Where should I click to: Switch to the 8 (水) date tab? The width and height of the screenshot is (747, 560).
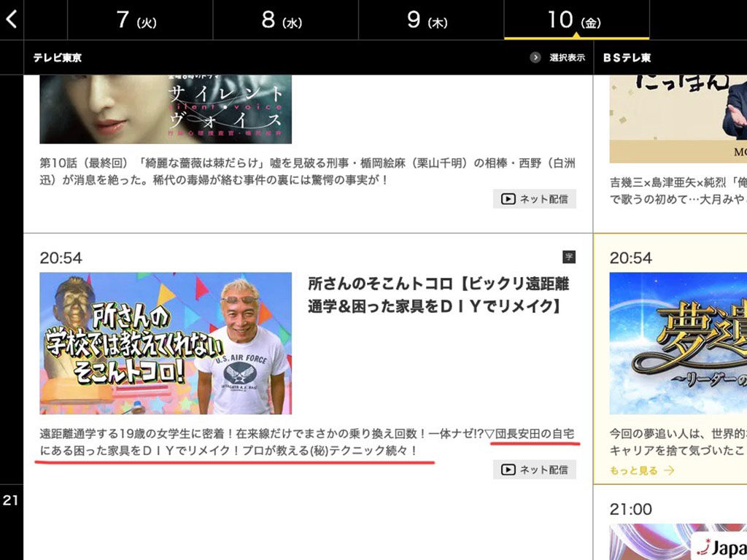click(x=285, y=20)
